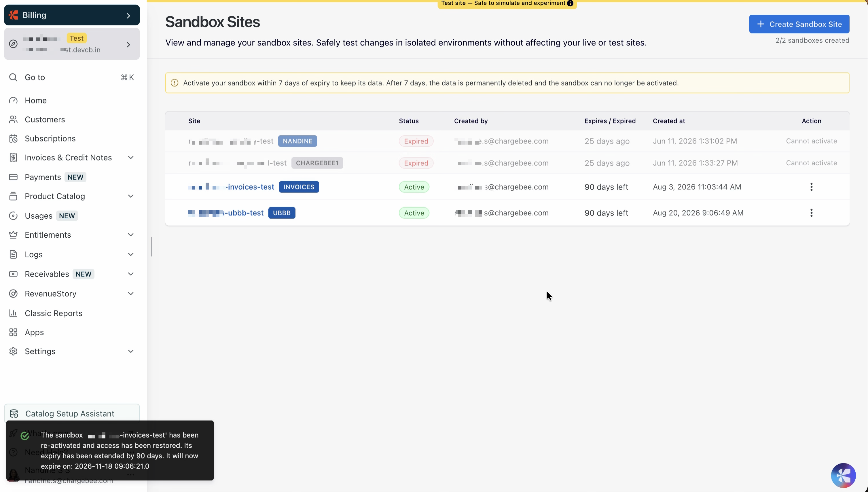Viewport: 868px width, 492px height.
Task: Open the Chargebee copilot floating icon
Action: pyautogui.click(x=843, y=476)
